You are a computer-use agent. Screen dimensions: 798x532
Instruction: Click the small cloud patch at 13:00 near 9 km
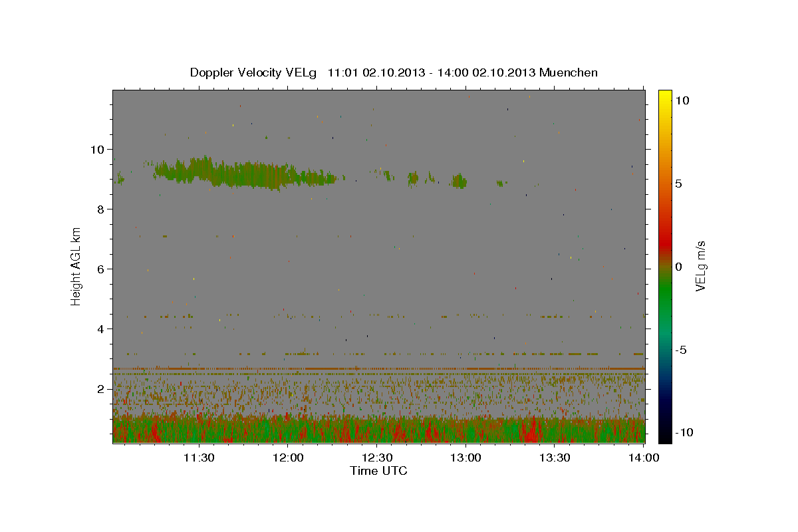coord(459,181)
